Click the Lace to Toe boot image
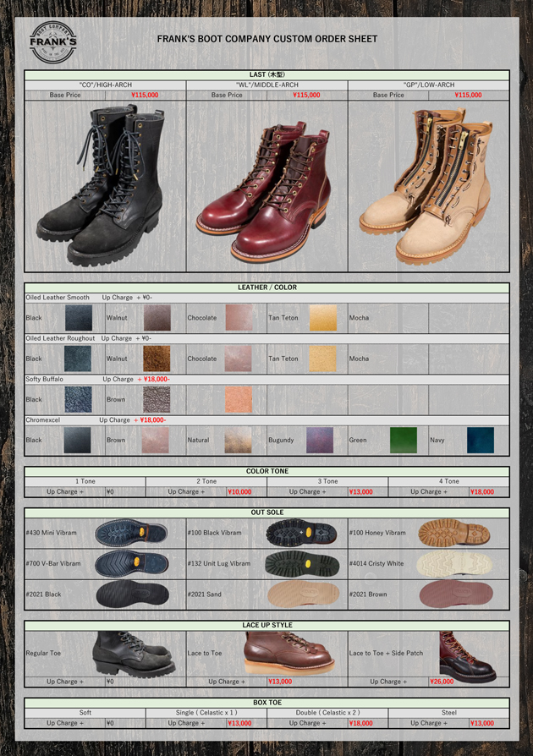The width and height of the screenshot is (533, 756). (x=288, y=654)
